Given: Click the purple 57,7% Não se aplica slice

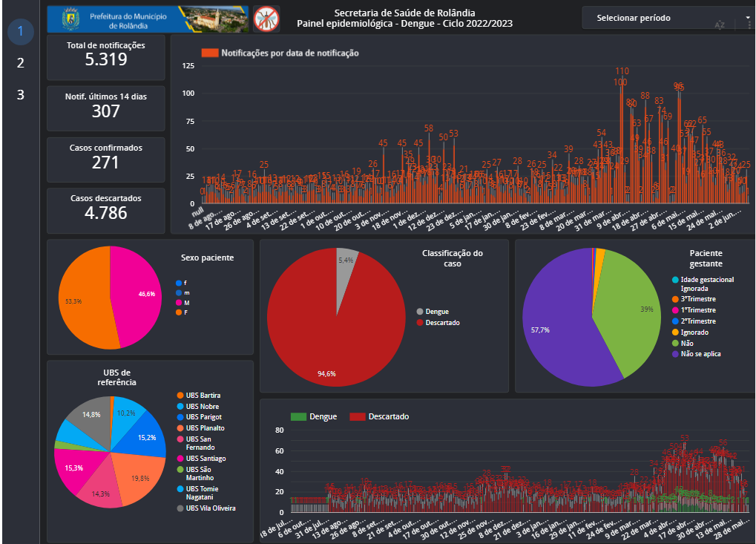Looking at the screenshot, I should click(x=556, y=327).
